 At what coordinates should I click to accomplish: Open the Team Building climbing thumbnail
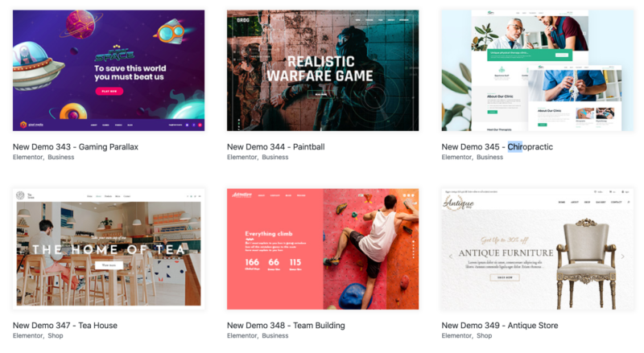[x=323, y=249]
